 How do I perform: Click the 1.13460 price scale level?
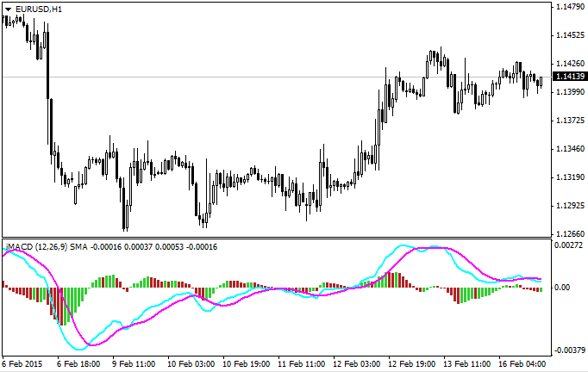pyautogui.click(x=567, y=148)
